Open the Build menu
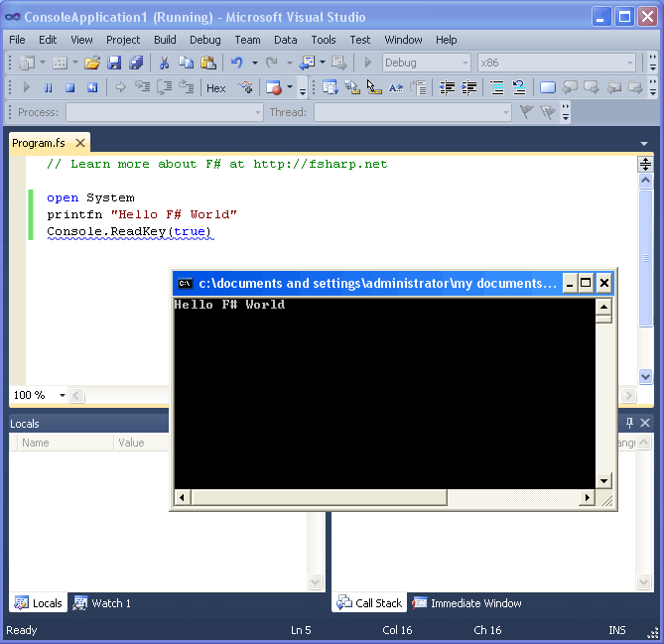The height and width of the screenshot is (644, 664). (x=165, y=40)
